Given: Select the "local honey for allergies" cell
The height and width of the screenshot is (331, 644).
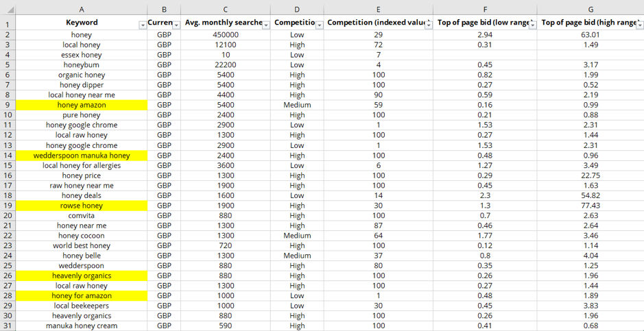Looking at the screenshot, I should pyautogui.click(x=82, y=165).
